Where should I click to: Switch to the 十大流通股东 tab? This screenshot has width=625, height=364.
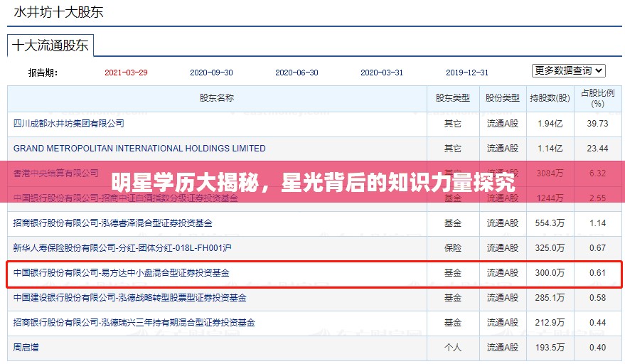pyautogui.click(x=50, y=45)
